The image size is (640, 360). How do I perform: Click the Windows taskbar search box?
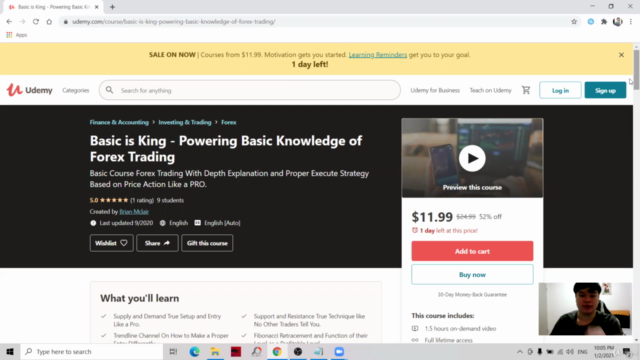tap(92, 351)
